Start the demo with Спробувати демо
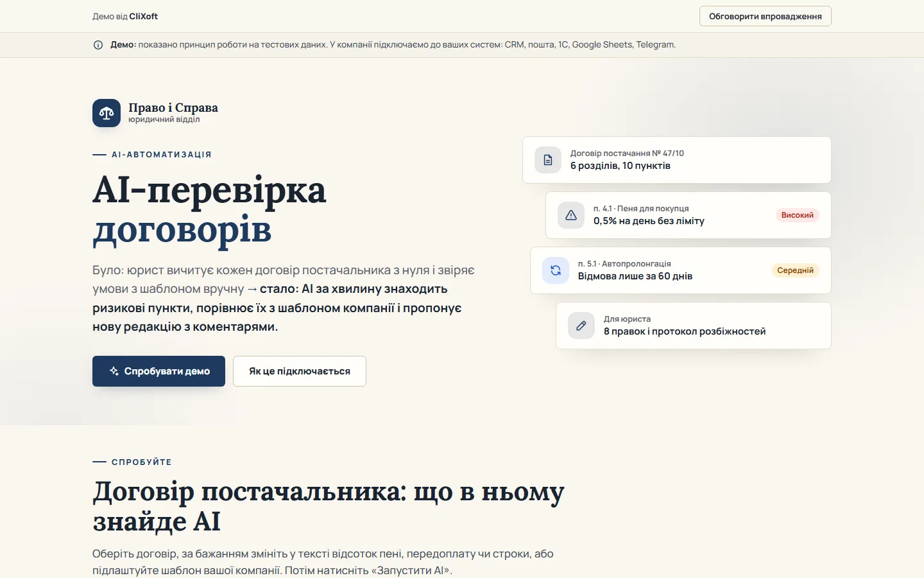The height and width of the screenshot is (578, 924). point(158,371)
